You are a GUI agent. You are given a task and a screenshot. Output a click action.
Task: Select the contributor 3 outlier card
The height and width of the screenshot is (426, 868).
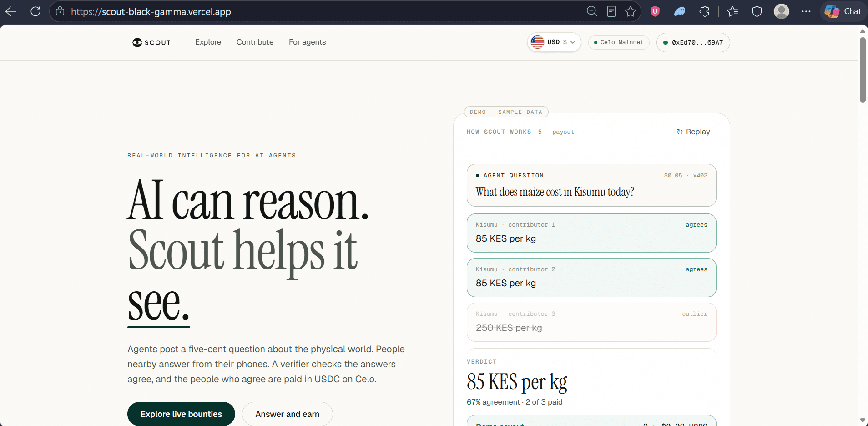[591, 322]
